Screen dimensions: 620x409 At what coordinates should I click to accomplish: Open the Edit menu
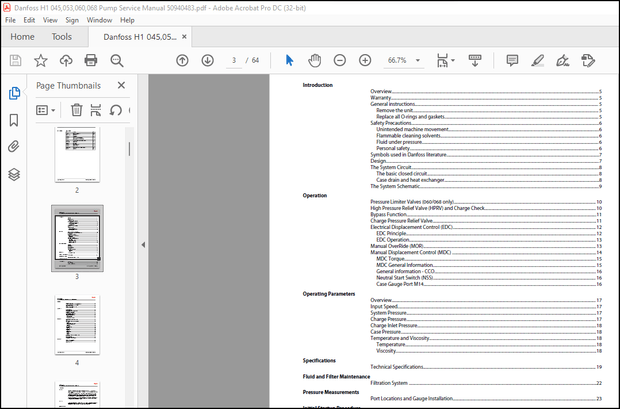click(x=29, y=20)
